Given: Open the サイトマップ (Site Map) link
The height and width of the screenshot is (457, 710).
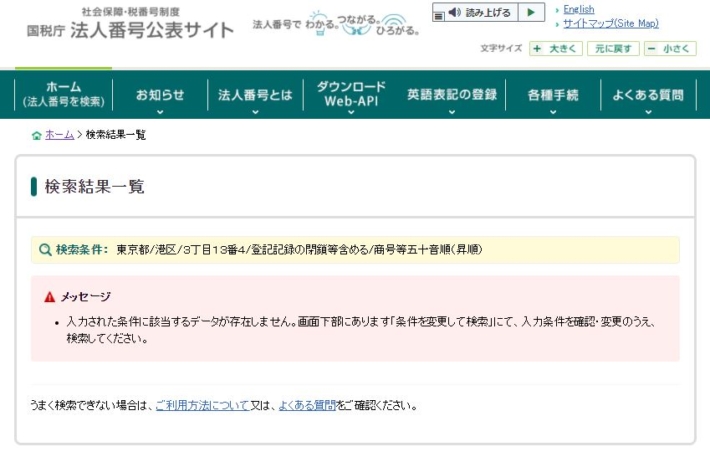Looking at the screenshot, I should point(610,23).
